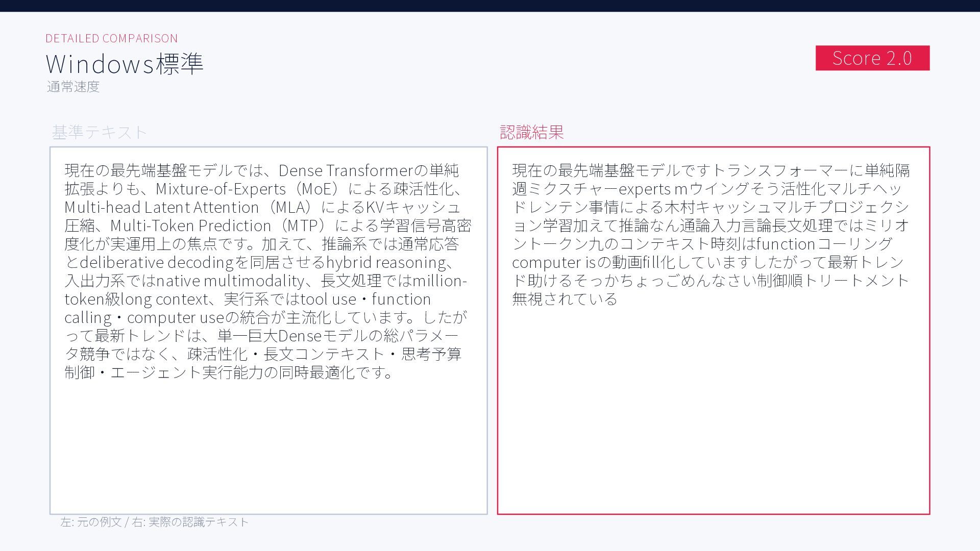Click inside the reference text box
Image resolution: width=980 pixels, height=551 pixels.
pos(268,270)
